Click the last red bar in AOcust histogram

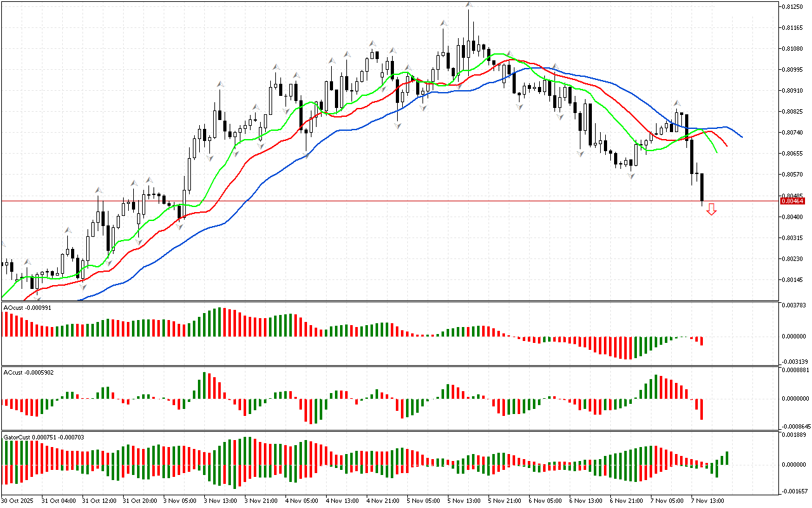(702, 340)
